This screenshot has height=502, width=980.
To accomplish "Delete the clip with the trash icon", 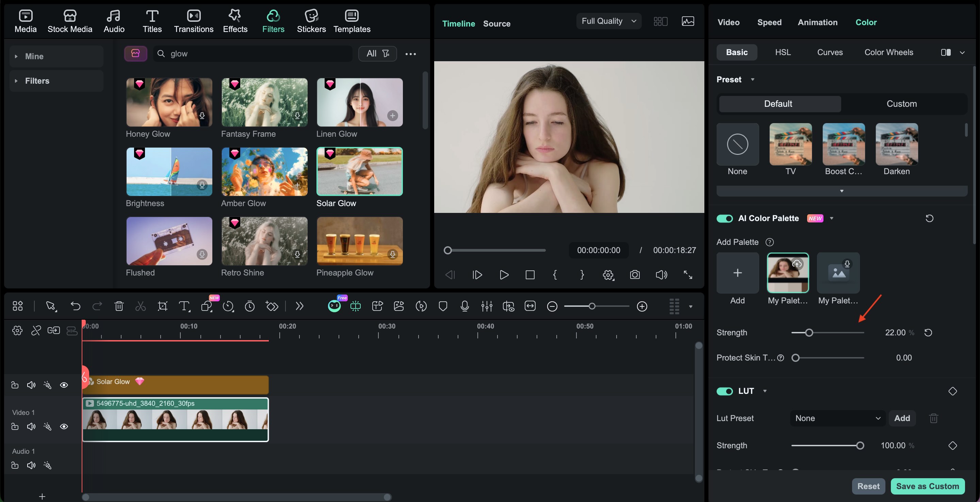I will (119, 306).
